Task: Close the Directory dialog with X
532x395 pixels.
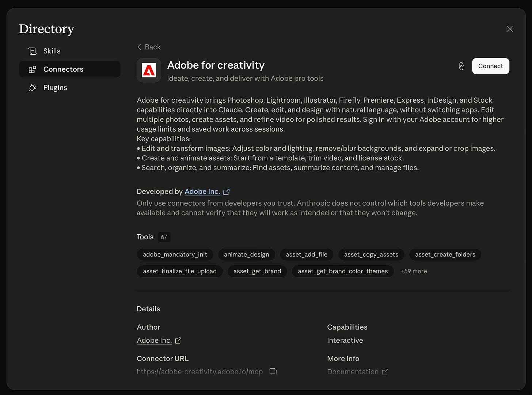Action: point(510,29)
